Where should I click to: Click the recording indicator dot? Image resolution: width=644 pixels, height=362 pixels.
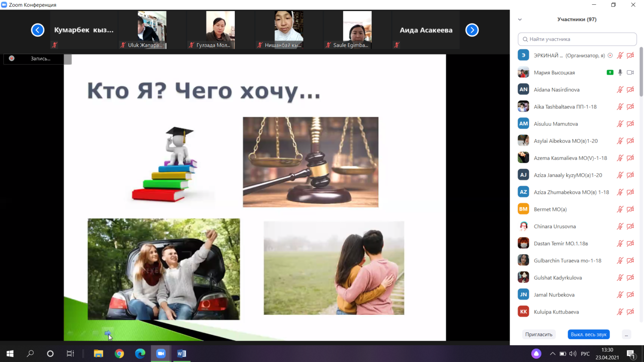[12, 58]
